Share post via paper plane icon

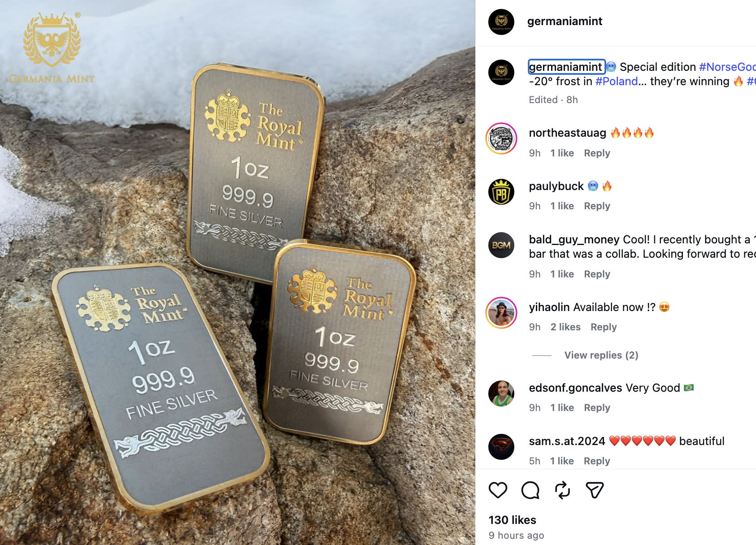(595, 490)
